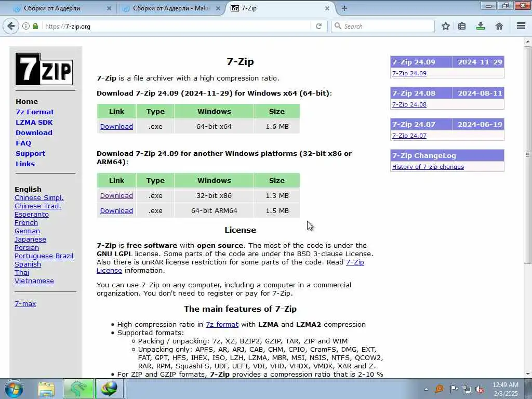Image resolution: width=532 pixels, height=399 pixels.
Task: Click the browser Search box
Action: coord(383,26)
